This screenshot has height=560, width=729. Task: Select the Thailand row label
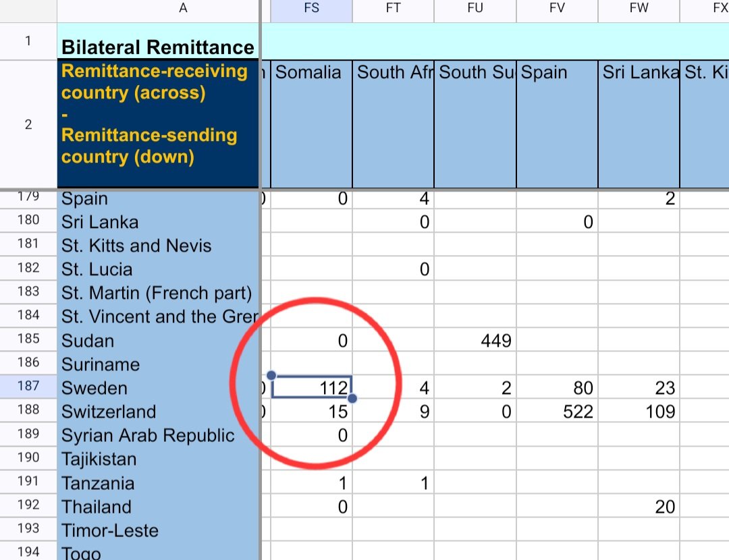tap(158, 506)
